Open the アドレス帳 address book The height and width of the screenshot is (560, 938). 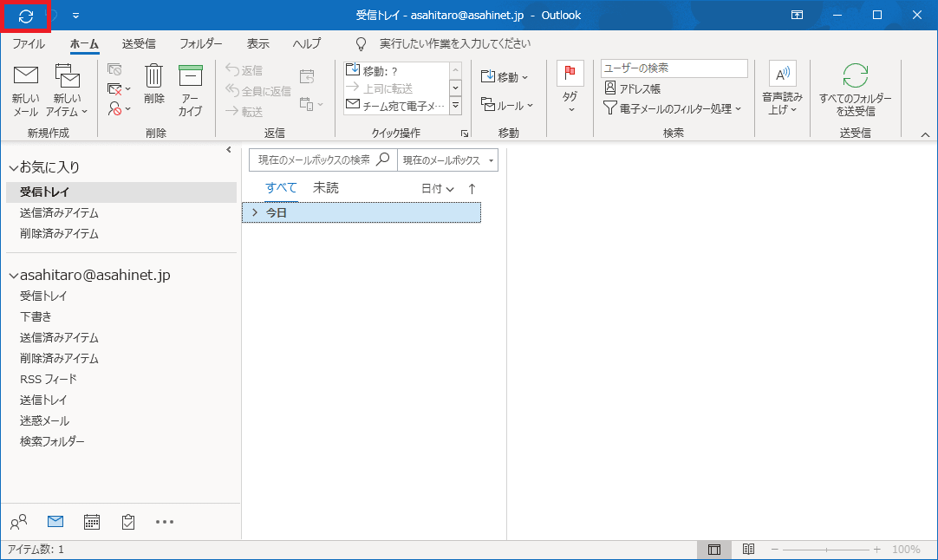coord(632,88)
